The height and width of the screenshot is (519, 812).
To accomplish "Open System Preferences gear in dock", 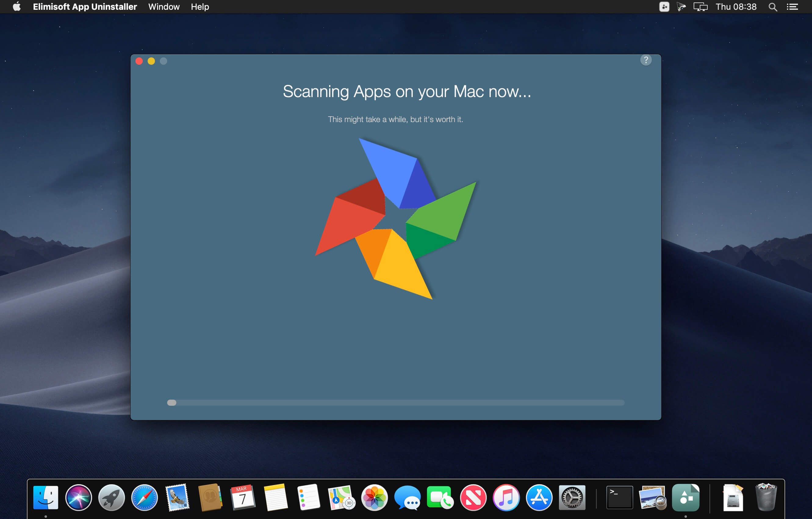I will tap(572, 497).
